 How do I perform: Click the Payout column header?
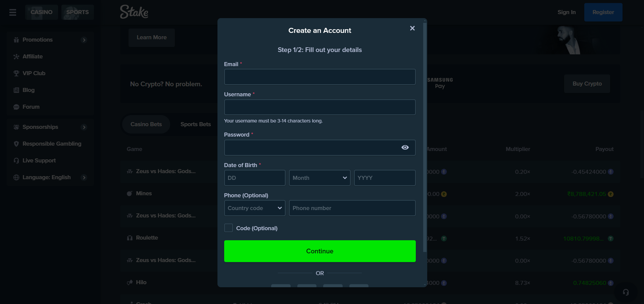(x=604, y=149)
